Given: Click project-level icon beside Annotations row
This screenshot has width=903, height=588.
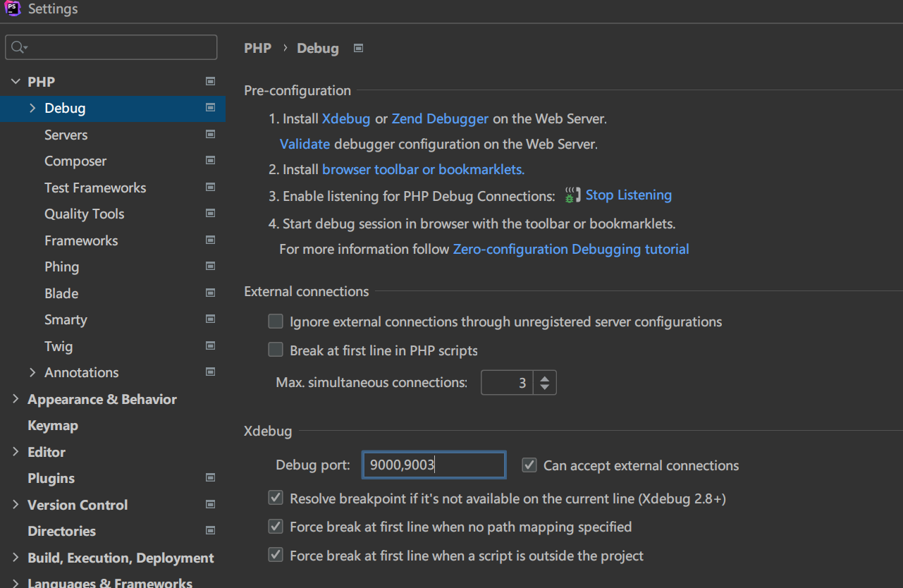Looking at the screenshot, I should tap(210, 372).
